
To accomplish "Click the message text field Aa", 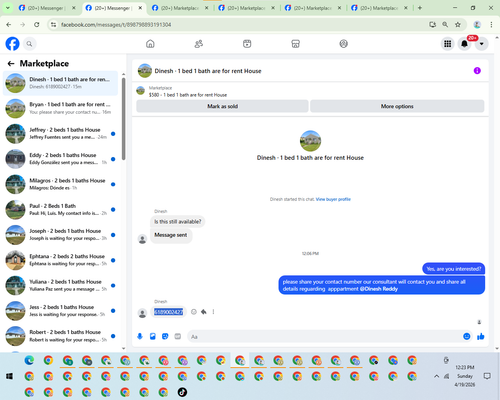I will 325,337.
